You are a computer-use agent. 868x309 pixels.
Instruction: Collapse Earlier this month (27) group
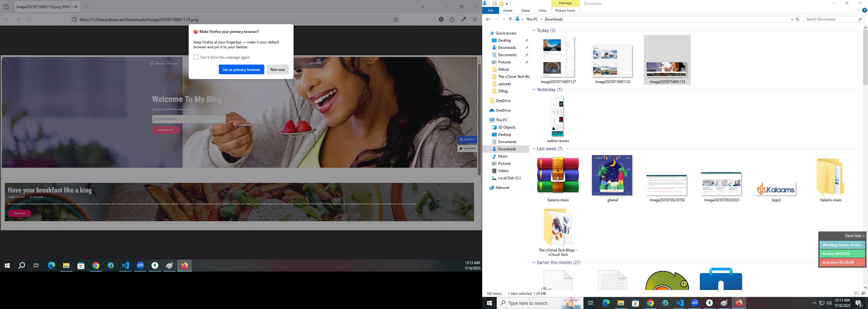pos(534,263)
